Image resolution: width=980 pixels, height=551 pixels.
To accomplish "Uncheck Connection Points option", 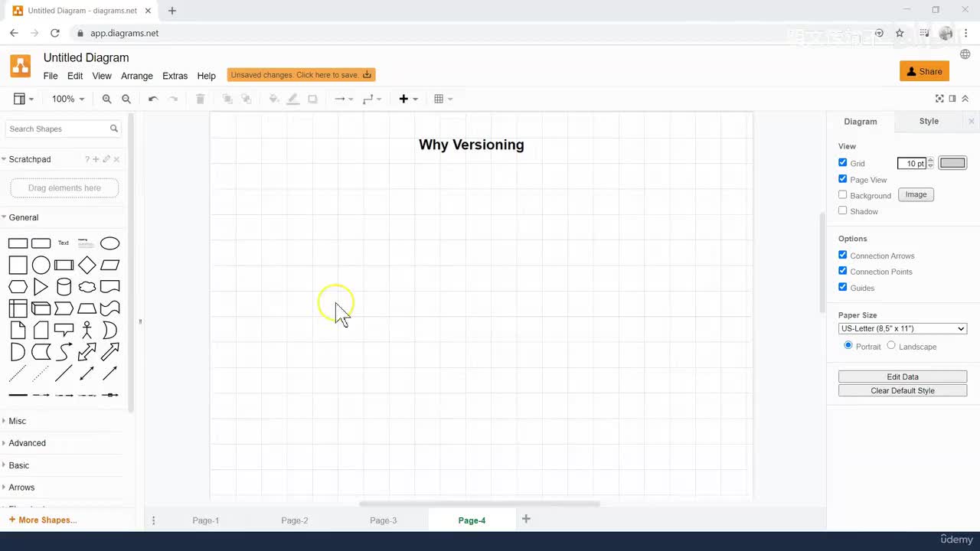I will 843,271.
